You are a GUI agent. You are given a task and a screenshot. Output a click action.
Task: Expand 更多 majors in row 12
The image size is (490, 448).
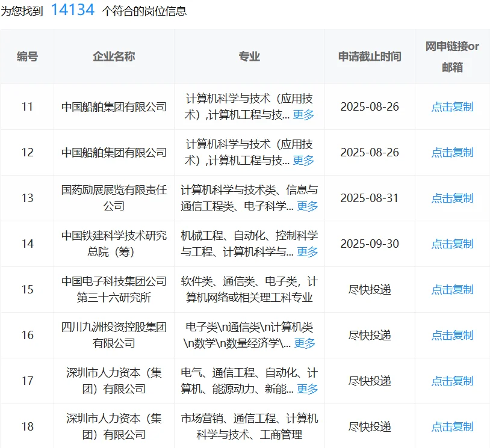coord(303,161)
